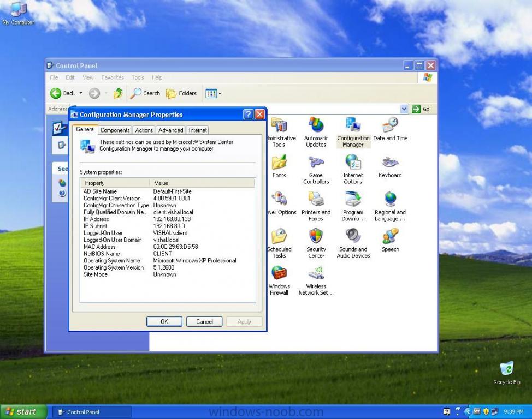
Task: Open Power Options applet
Action: click(281, 203)
